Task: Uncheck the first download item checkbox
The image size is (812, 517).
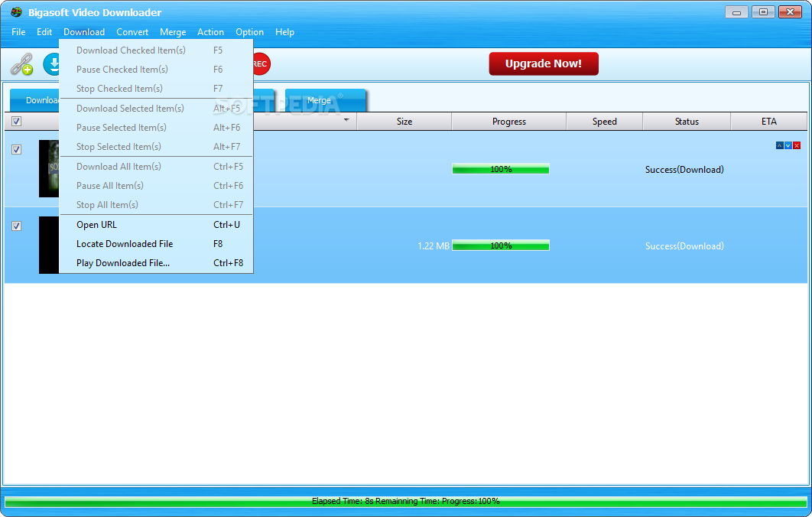Action: (x=17, y=150)
